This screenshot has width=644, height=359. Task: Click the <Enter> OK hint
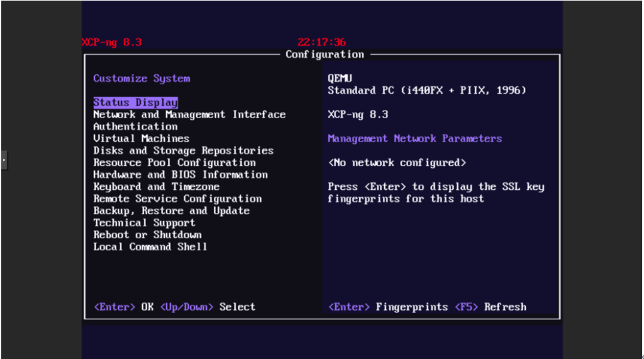pos(123,307)
